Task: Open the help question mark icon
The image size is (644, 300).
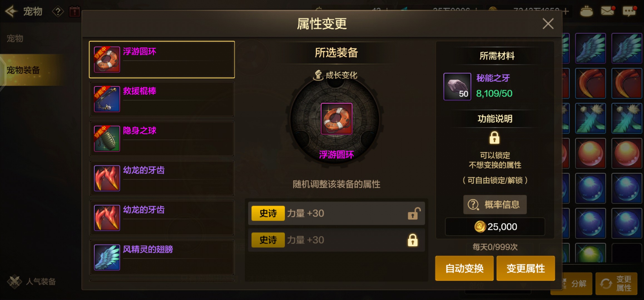Action: 58,12
